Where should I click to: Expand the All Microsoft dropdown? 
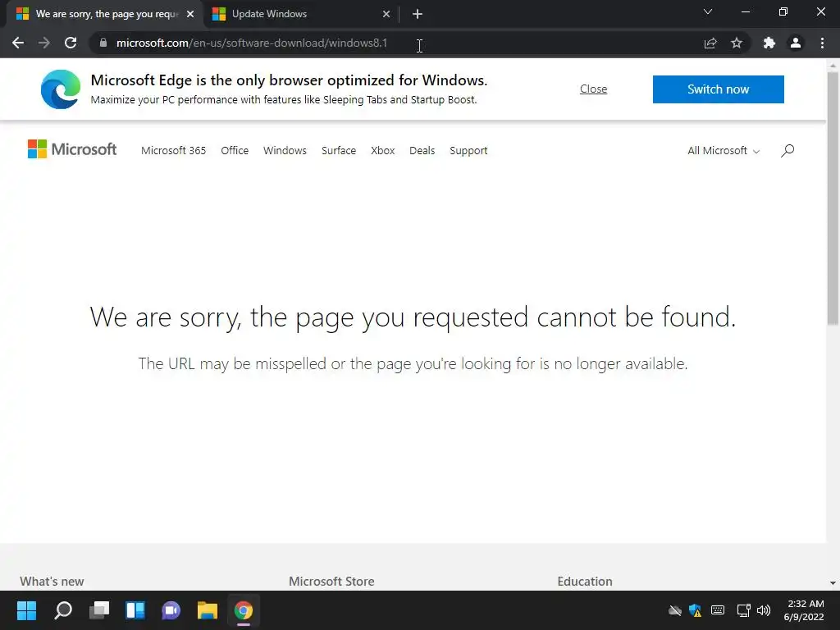point(724,151)
